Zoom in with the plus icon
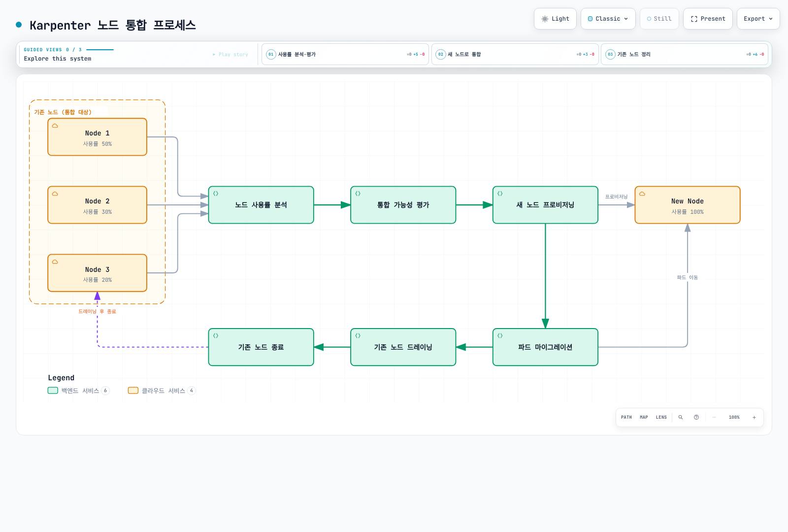The height and width of the screenshot is (532, 788). (754, 417)
